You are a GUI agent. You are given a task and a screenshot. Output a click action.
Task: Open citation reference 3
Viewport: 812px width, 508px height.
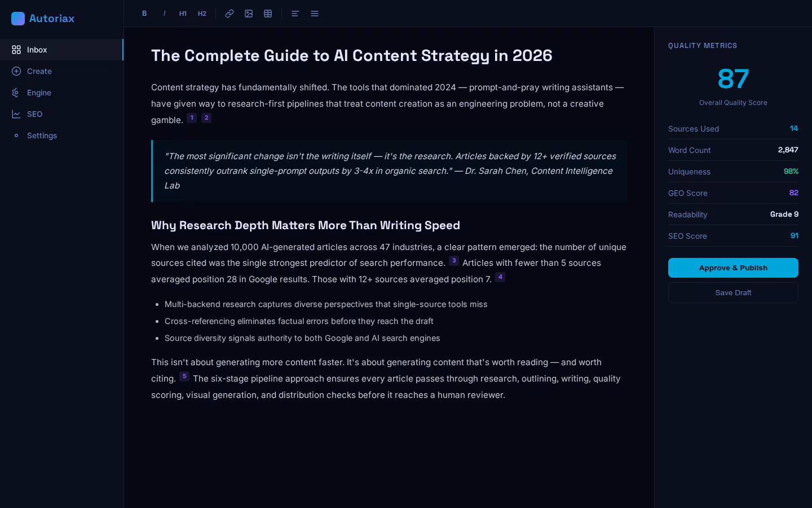click(x=454, y=261)
